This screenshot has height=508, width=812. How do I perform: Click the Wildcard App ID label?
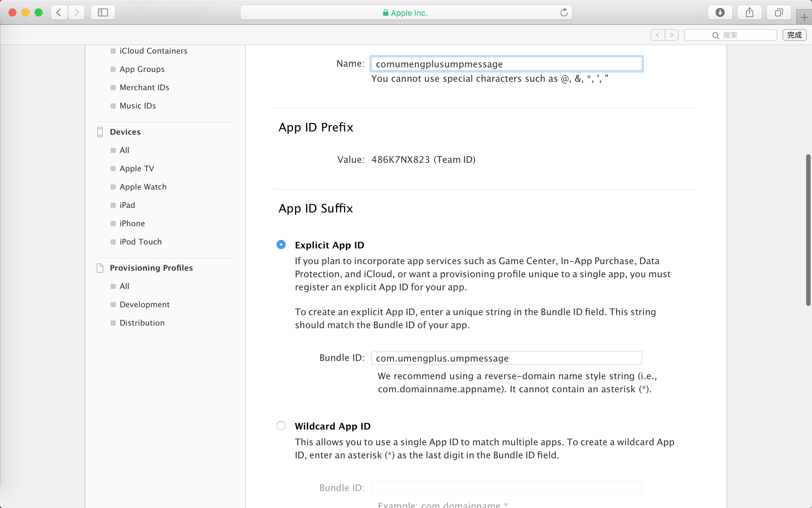point(332,426)
